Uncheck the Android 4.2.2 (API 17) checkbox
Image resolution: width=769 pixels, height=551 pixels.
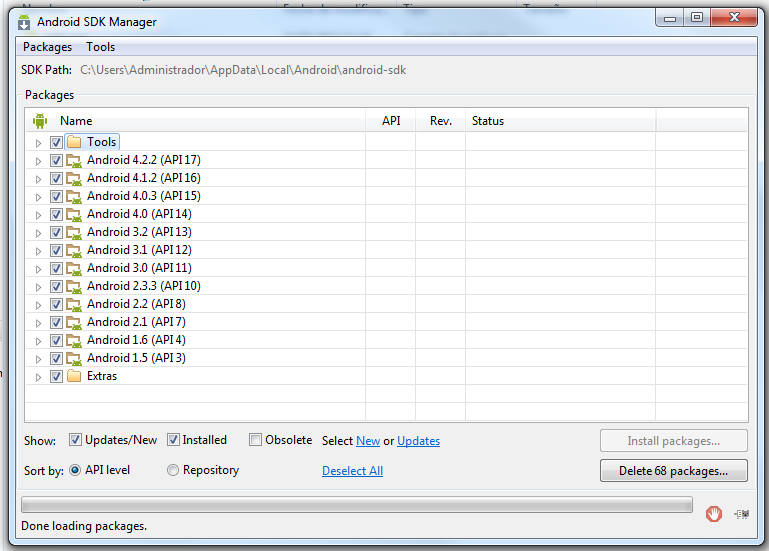[x=56, y=160]
